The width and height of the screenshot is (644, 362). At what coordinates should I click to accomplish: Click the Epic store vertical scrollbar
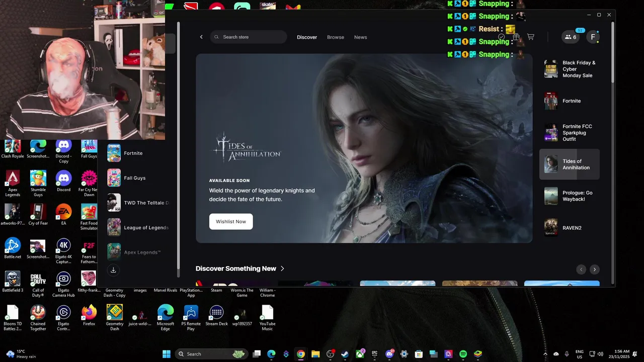(612, 53)
